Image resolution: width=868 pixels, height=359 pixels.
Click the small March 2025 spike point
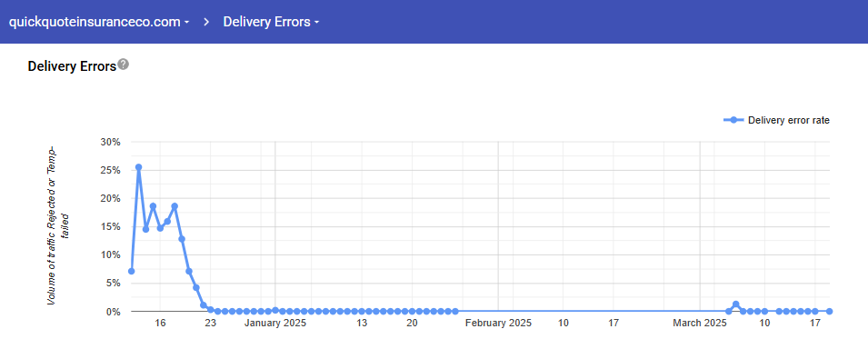[x=735, y=304]
